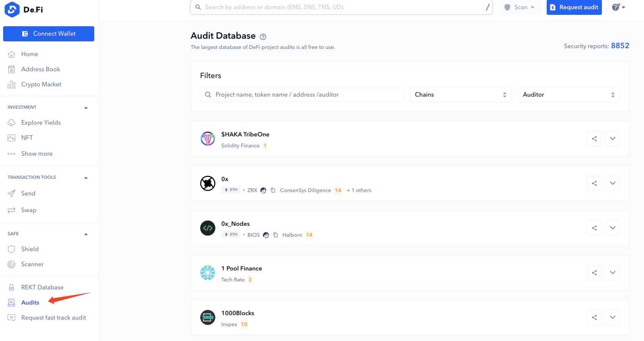The width and height of the screenshot is (644, 341).
Task: Copy the ZRX token address
Action: (x=273, y=190)
